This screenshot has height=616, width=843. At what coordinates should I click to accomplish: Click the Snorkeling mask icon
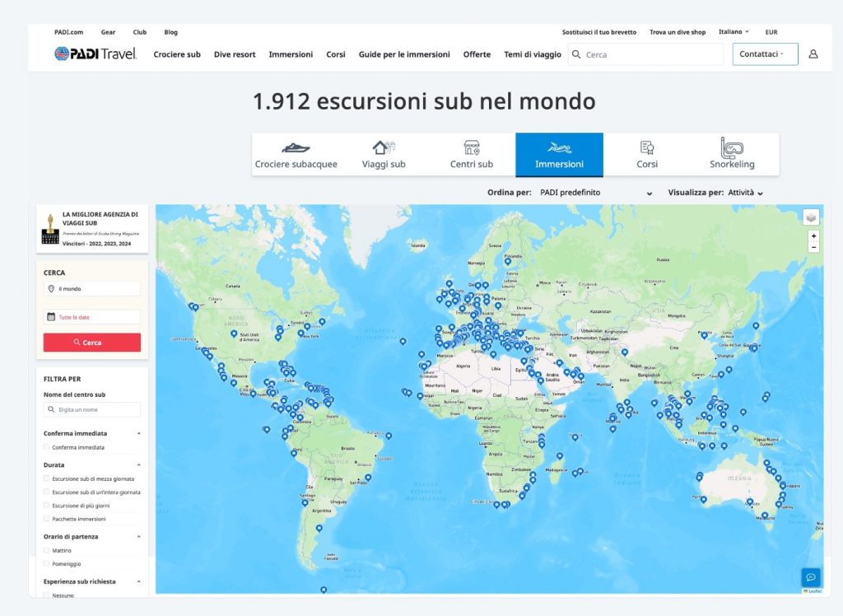click(731, 150)
